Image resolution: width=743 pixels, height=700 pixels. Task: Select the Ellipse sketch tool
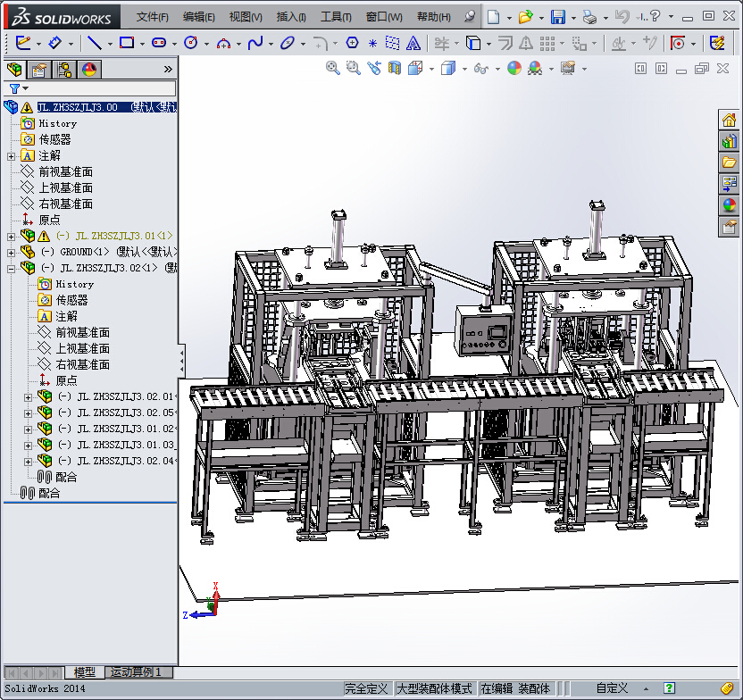(x=288, y=43)
